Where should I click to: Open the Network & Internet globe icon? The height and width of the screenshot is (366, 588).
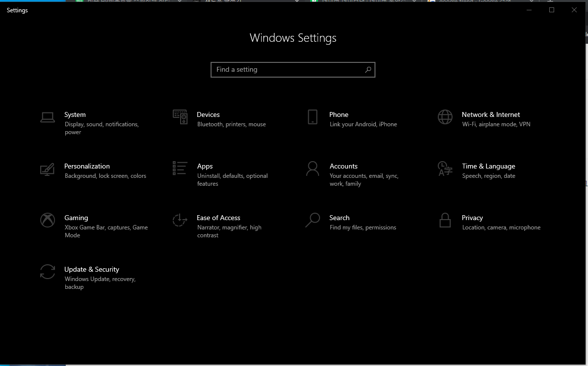click(x=445, y=117)
